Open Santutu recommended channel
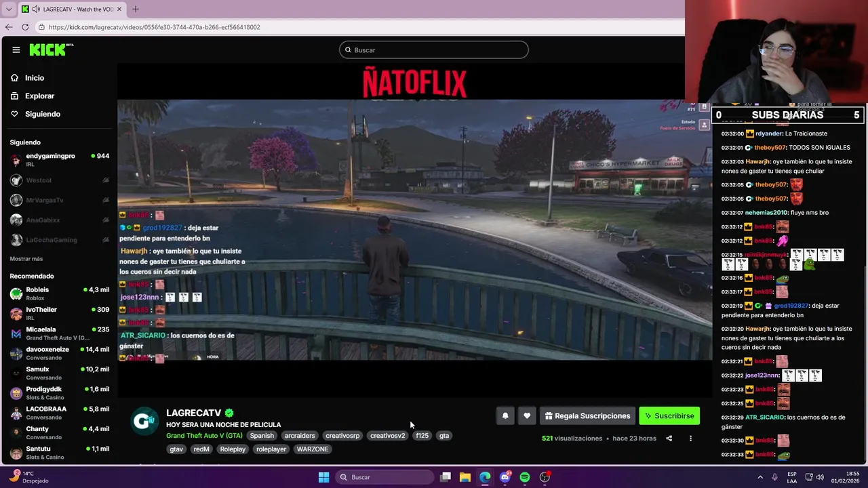 pyautogui.click(x=60, y=453)
